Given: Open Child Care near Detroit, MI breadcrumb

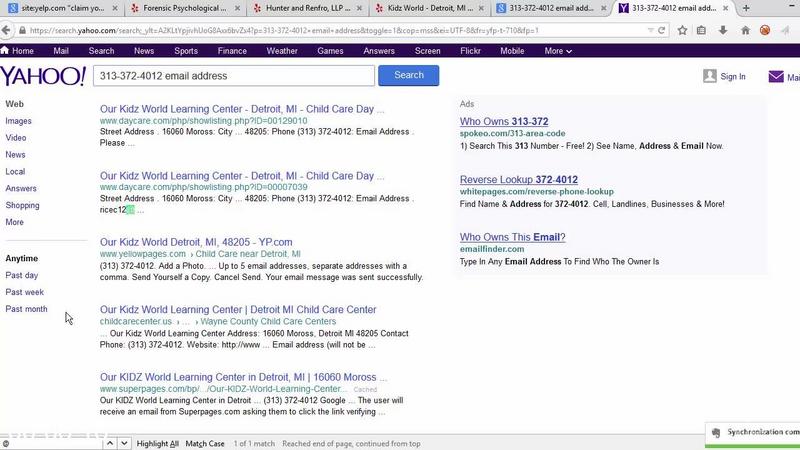Looking at the screenshot, I should coord(248,254).
